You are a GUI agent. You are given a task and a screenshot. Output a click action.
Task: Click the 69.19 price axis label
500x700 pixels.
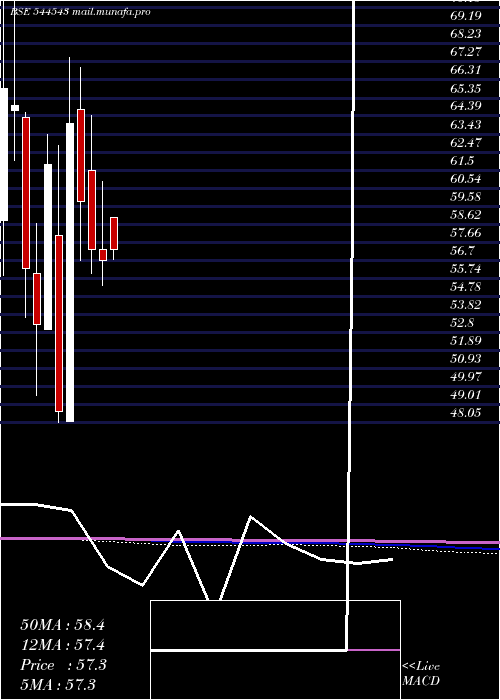465,16
